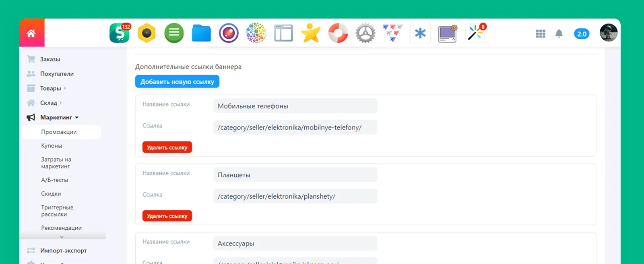
Task: Open the lifebuoy support icon
Action: pyautogui.click(x=338, y=33)
